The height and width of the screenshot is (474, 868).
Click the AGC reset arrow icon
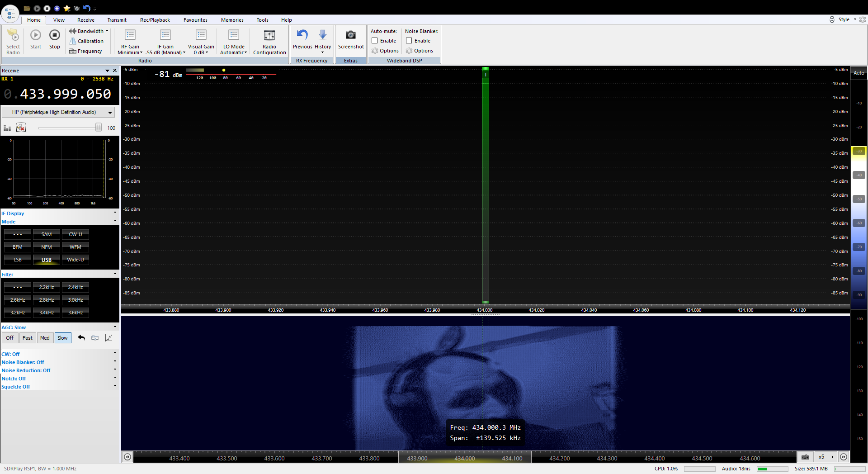point(81,338)
